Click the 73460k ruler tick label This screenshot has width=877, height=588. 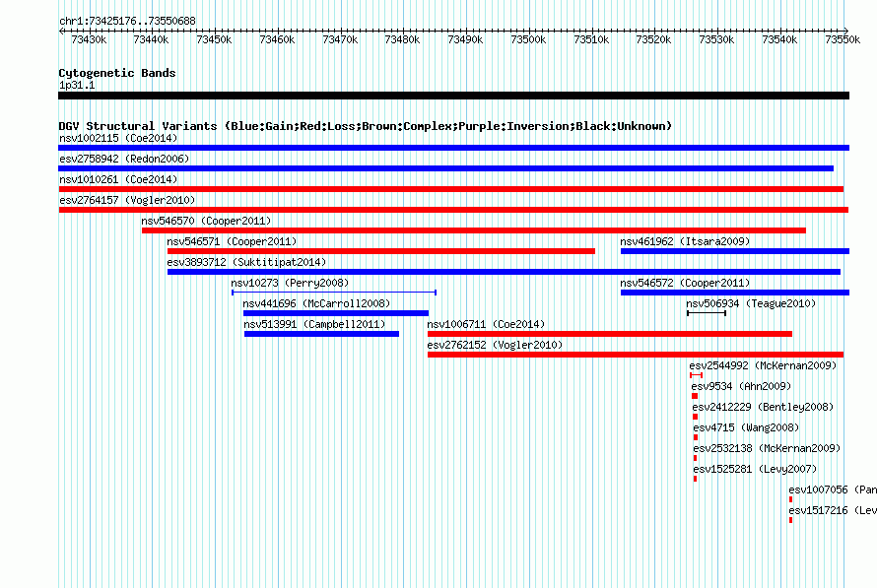tap(277, 39)
